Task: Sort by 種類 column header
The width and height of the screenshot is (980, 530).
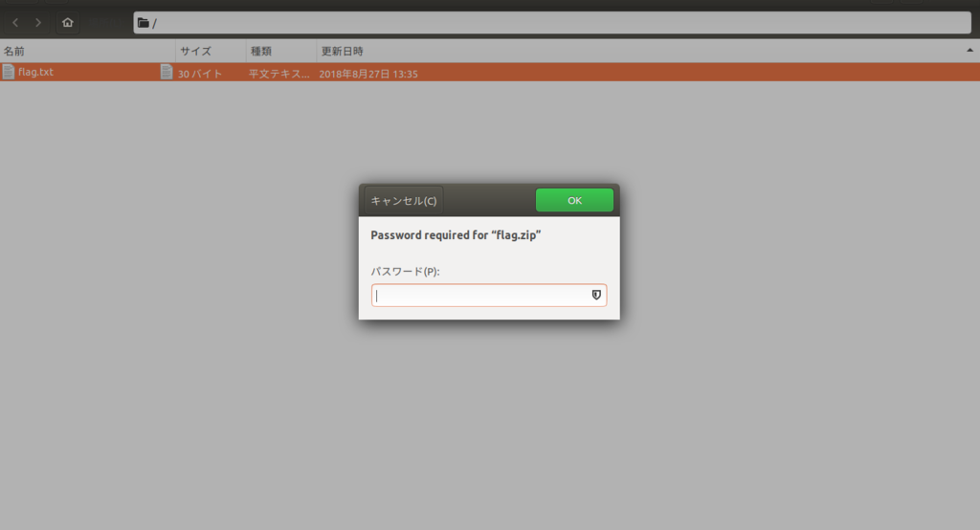Action: pos(281,52)
